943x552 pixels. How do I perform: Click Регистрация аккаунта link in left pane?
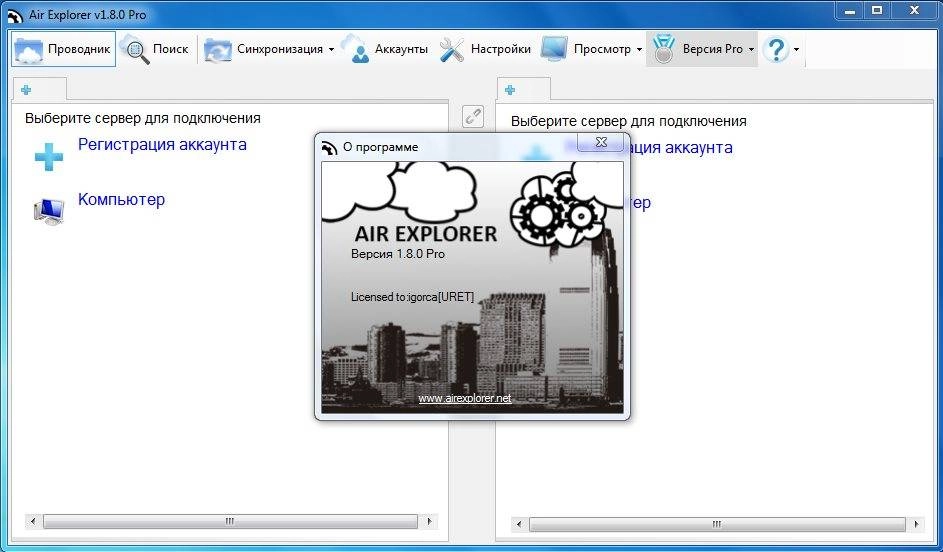click(162, 145)
